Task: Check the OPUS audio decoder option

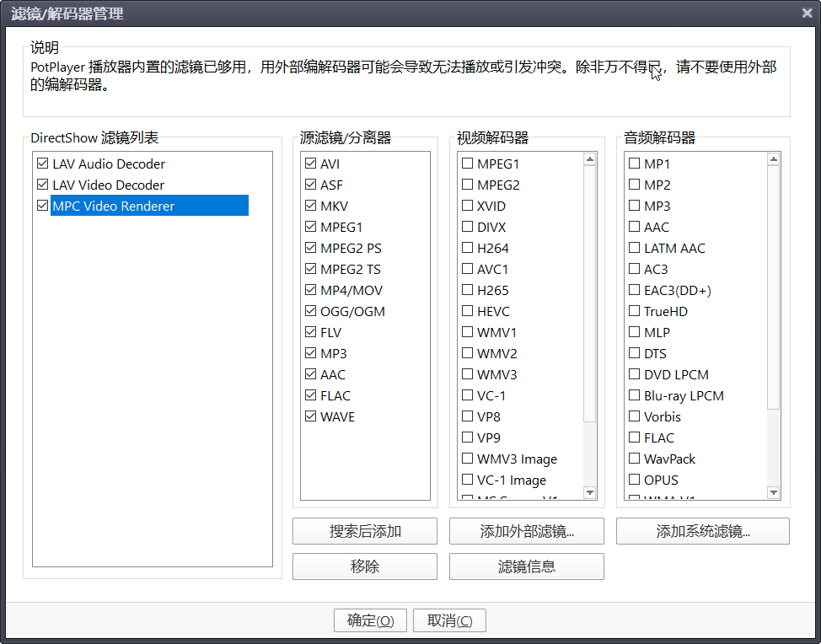Action: 634,480
